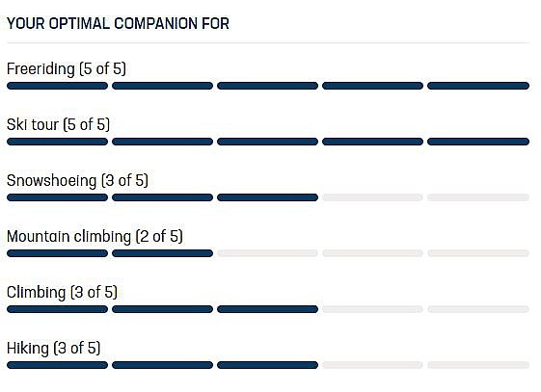Click the fifth empty Snowshoeing rating segment
Image resolution: width=541 pixels, height=392 pixels.
pos(478,197)
